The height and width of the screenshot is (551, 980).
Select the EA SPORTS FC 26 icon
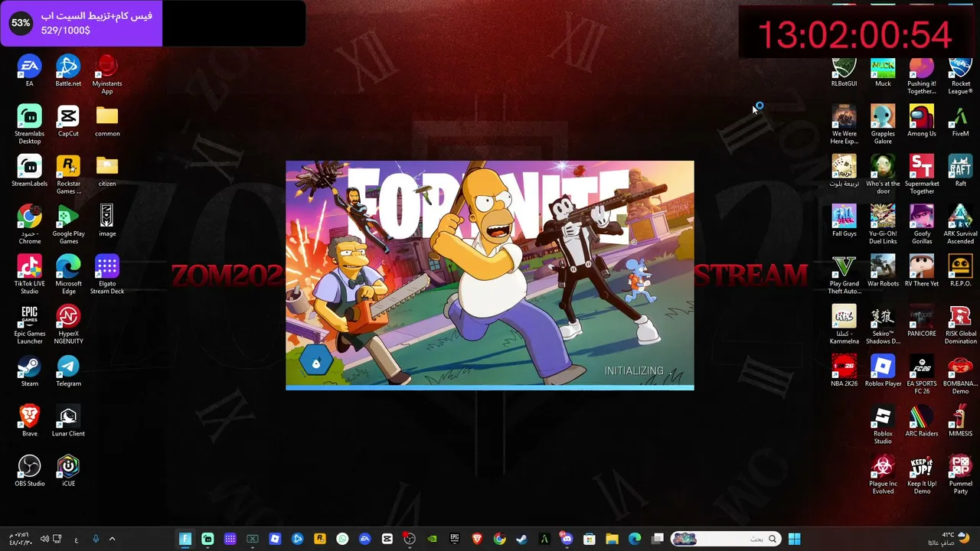922,374
